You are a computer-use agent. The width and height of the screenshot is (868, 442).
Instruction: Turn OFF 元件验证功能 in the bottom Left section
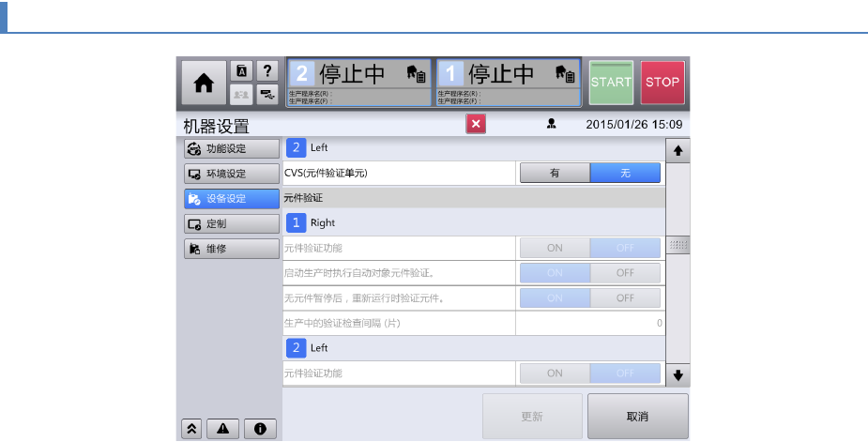click(625, 373)
